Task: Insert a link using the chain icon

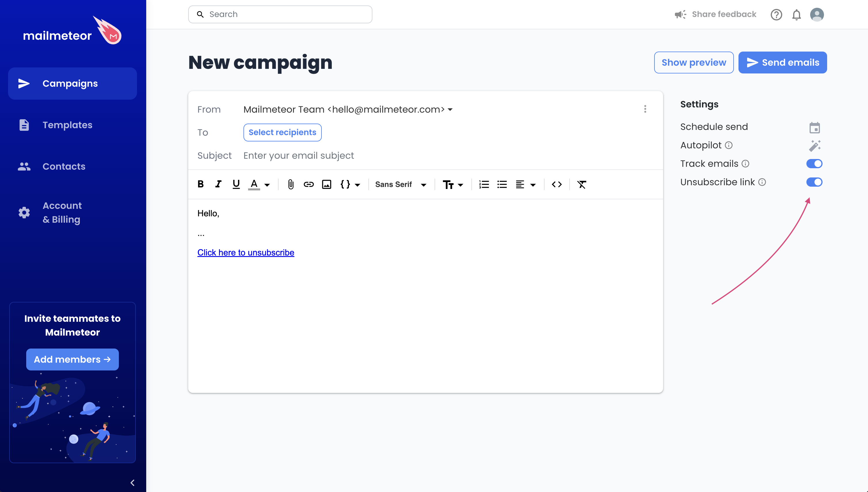Action: pos(309,184)
